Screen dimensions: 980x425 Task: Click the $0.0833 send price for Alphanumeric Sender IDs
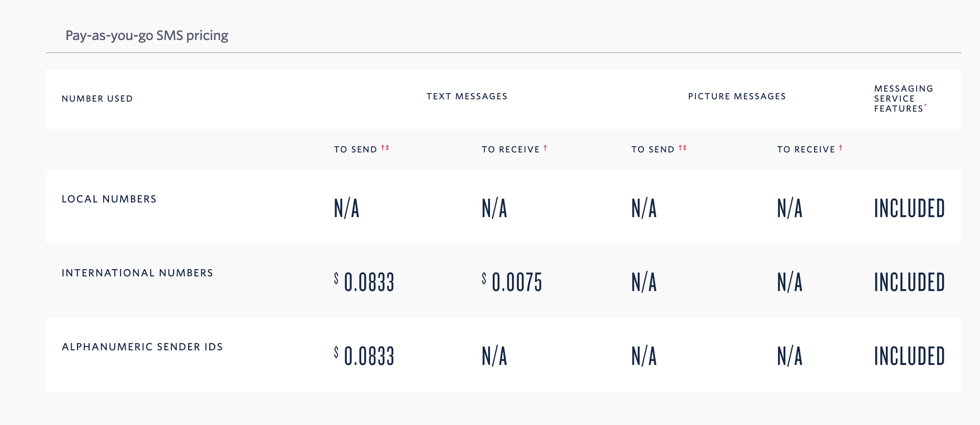click(365, 356)
